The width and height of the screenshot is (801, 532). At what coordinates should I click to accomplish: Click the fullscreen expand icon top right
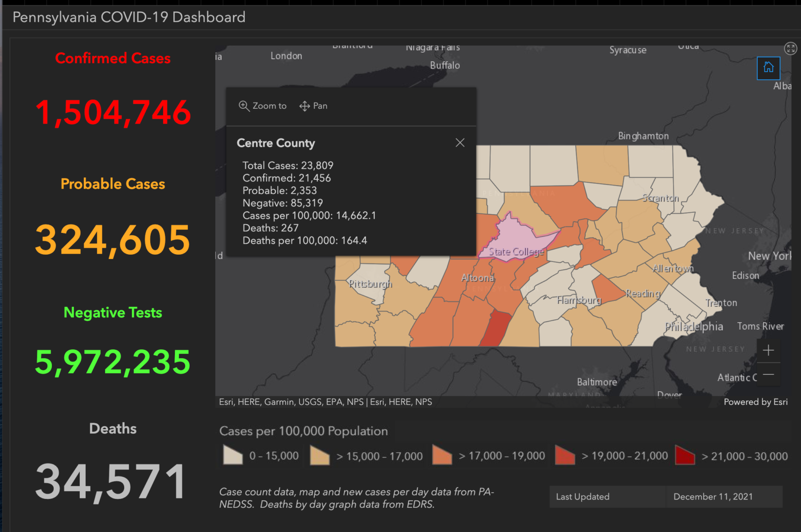[x=791, y=48]
